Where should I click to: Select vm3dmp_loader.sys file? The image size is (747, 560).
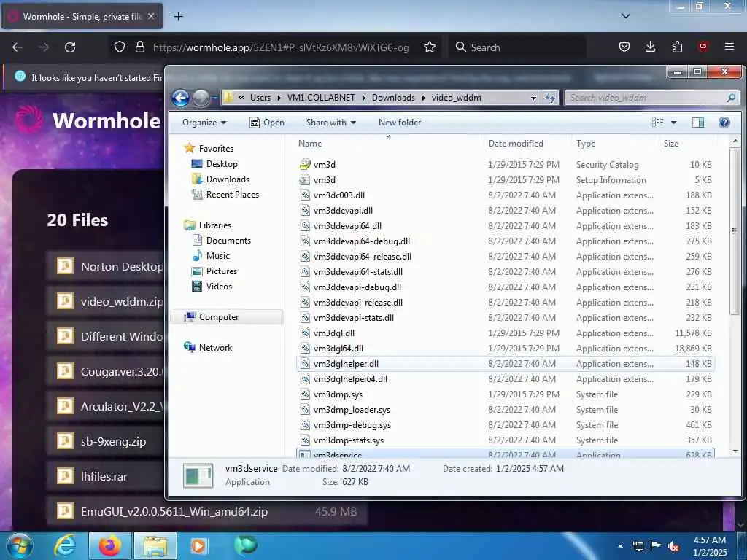(505, 410)
